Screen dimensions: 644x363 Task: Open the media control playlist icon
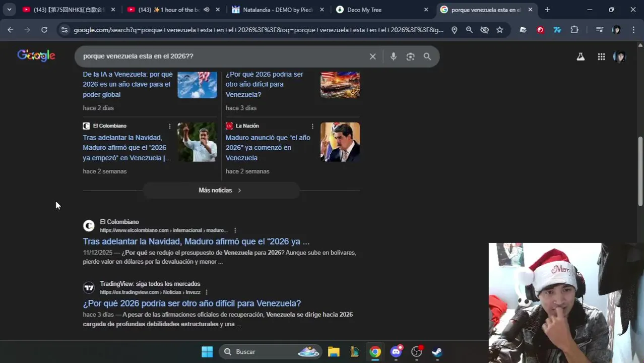(x=599, y=30)
